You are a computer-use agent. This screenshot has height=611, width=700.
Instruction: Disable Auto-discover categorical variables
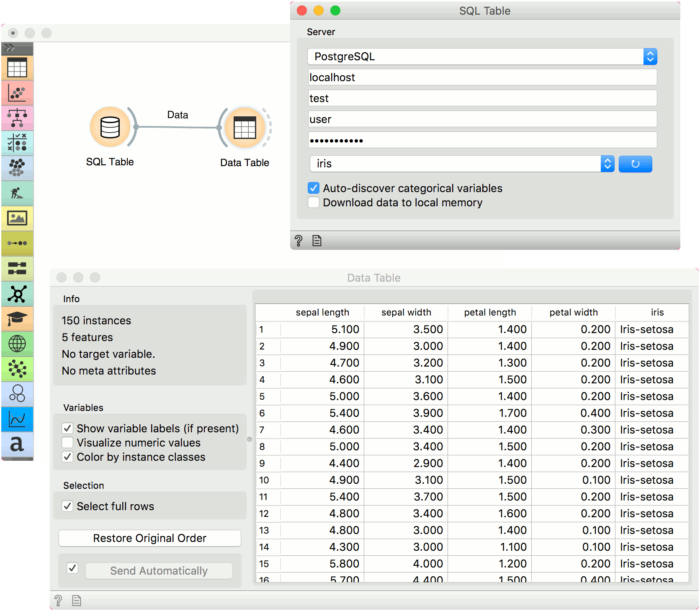[x=314, y=188]
